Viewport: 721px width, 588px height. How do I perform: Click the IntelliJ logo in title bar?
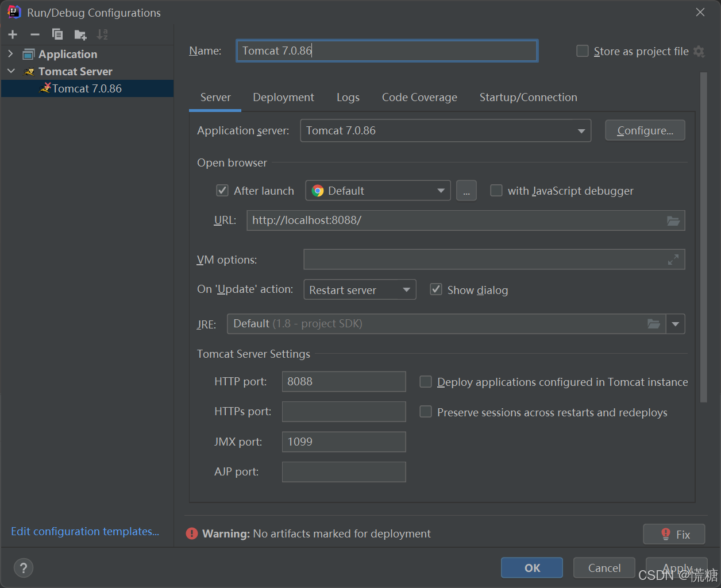[14, 12]
